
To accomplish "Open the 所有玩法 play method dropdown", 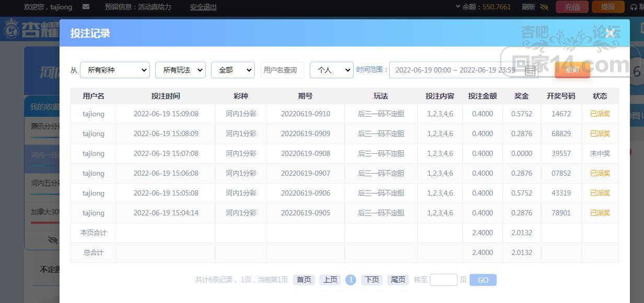I will (180, 70).
